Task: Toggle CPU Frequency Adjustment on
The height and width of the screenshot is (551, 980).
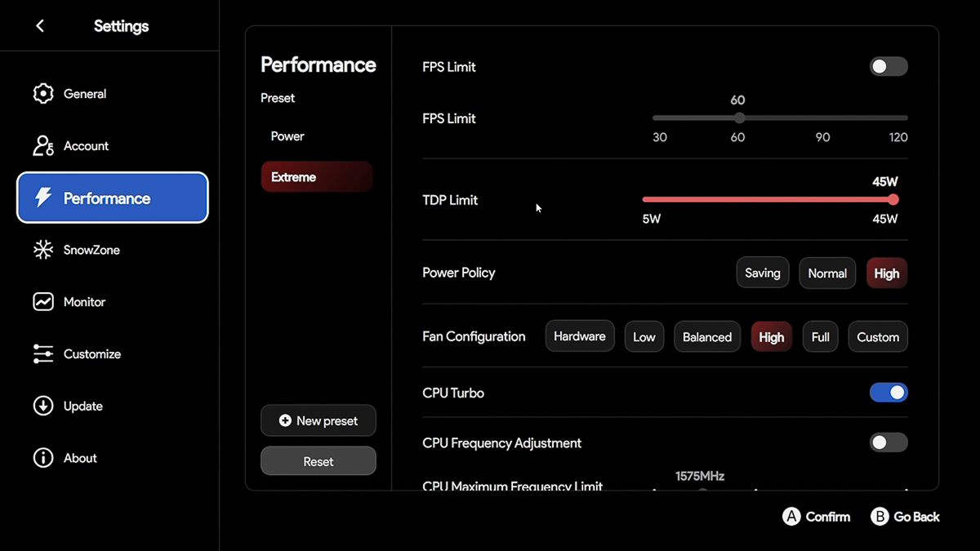Action: [x=888, y=443]
